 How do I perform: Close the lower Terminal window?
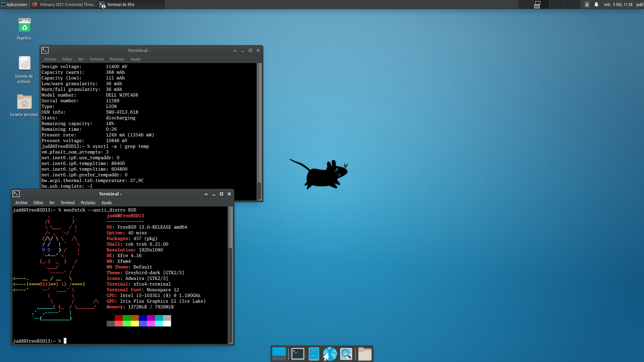229,194
